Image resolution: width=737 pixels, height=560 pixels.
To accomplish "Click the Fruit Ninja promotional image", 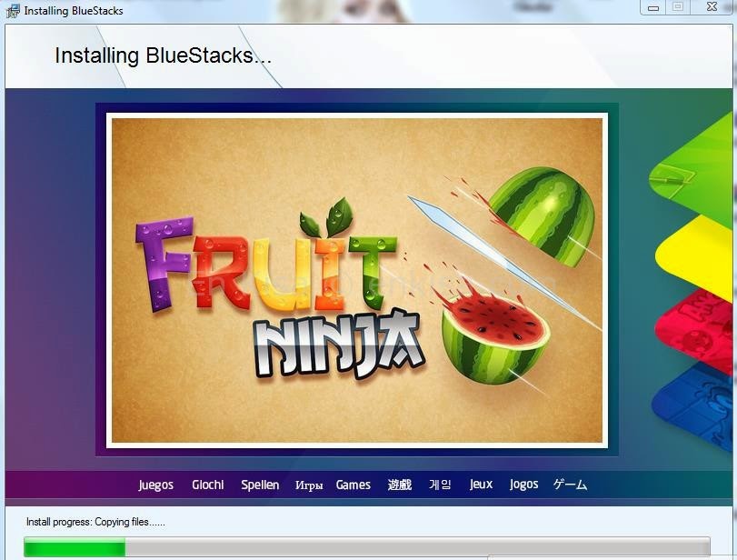I will (357, 280).
